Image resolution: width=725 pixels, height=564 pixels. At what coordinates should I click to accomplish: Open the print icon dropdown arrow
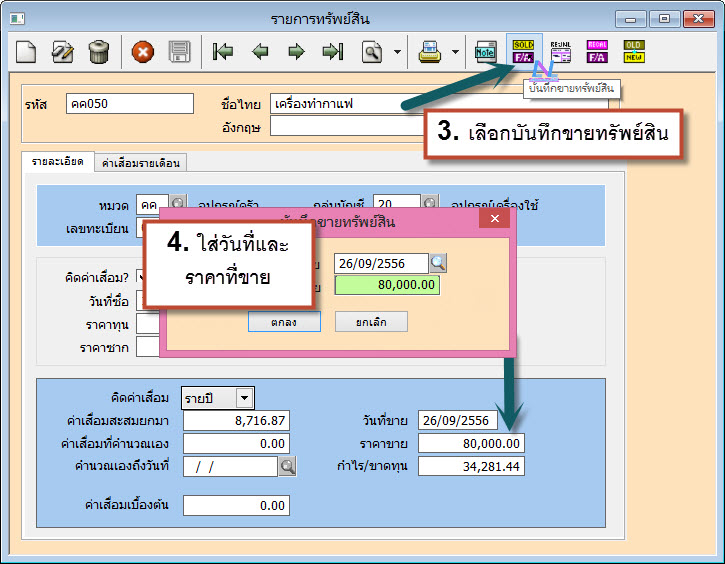455,52
